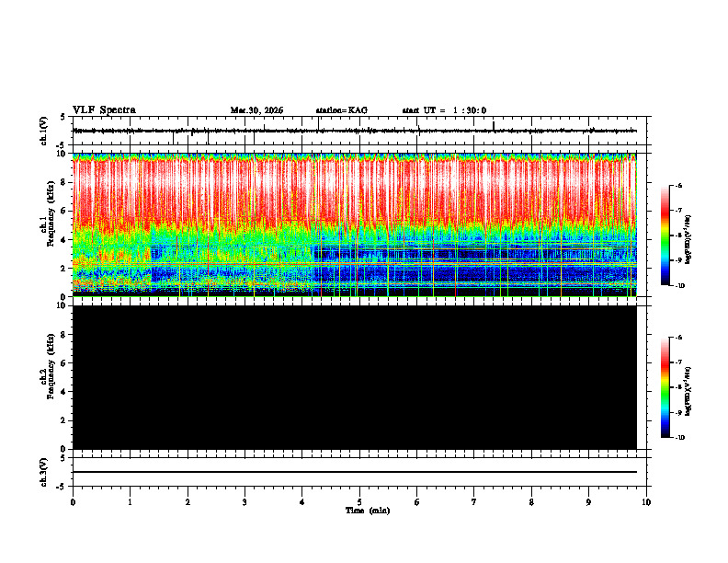The image size is (728, 563).
Task: Click the "ch.3(V)" axis label
Action: tap(44, 472)
